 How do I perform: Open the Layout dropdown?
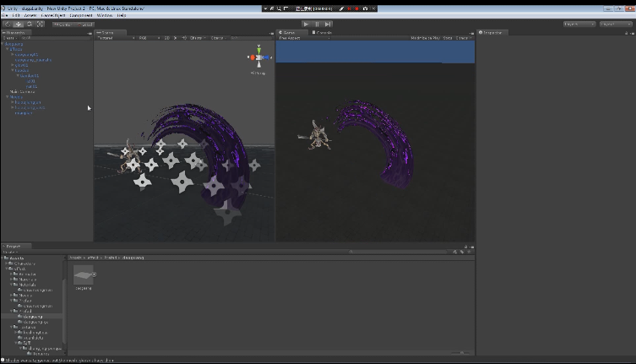[614, 24]
